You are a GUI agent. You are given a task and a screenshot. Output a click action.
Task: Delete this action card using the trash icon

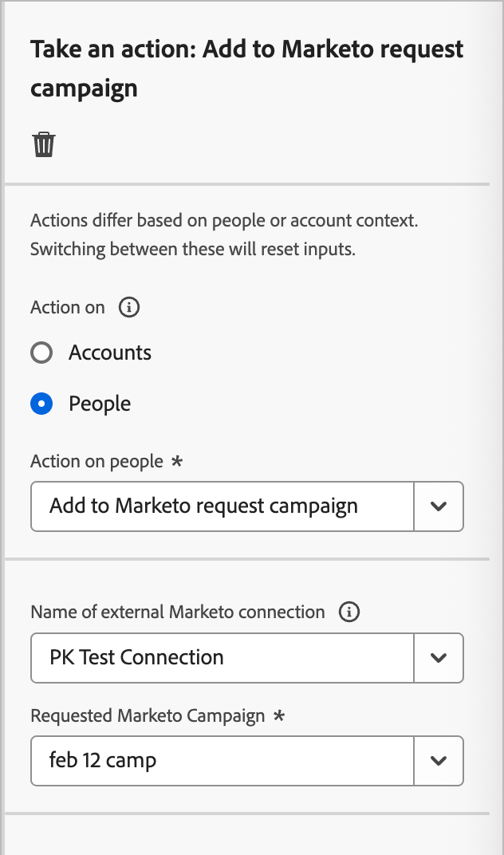coord(45,144)
